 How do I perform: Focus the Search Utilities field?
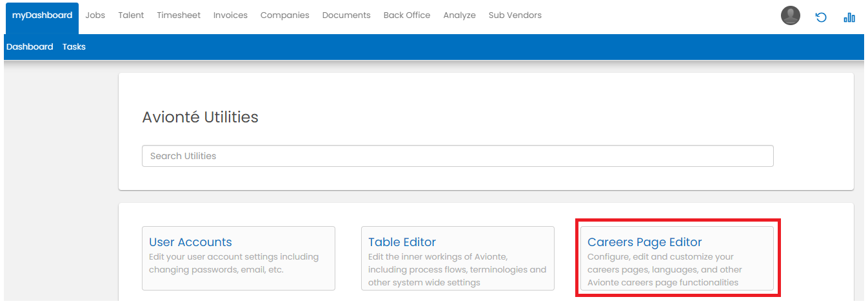coord(457,156)
